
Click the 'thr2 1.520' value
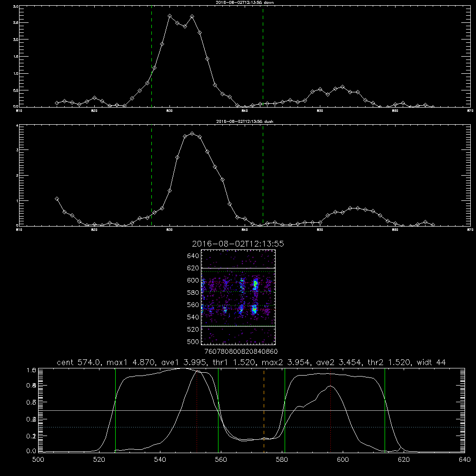click(x=389, y=362)
